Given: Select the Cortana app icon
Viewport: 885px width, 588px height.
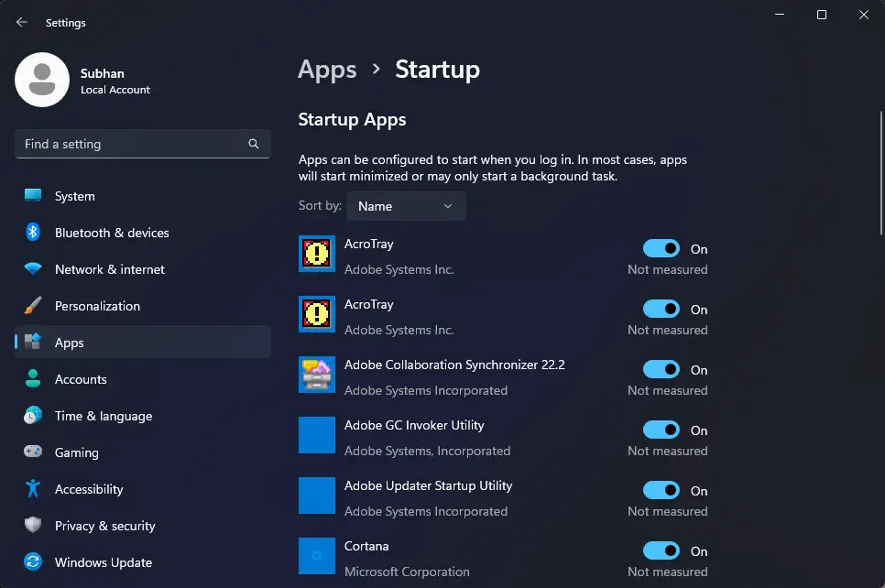Looking at the screenshot, I should click(x=317, y=555).
